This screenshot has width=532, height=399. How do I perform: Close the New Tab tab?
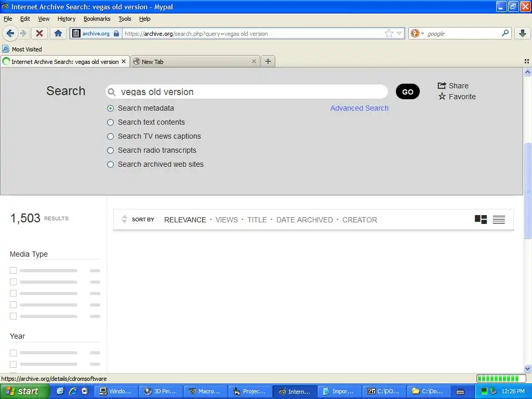(254, 61)
